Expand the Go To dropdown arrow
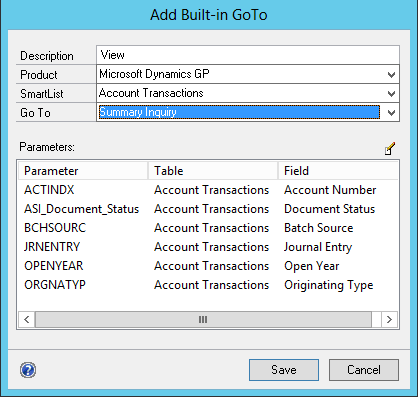This screenshot has width=418, height=397. coord(391,112)
